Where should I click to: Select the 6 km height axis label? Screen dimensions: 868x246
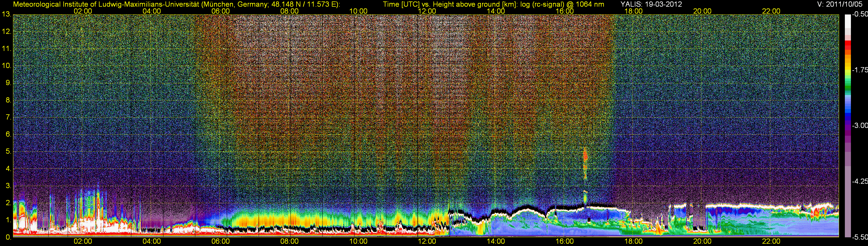pyautogui.click(x=8, y=134)
